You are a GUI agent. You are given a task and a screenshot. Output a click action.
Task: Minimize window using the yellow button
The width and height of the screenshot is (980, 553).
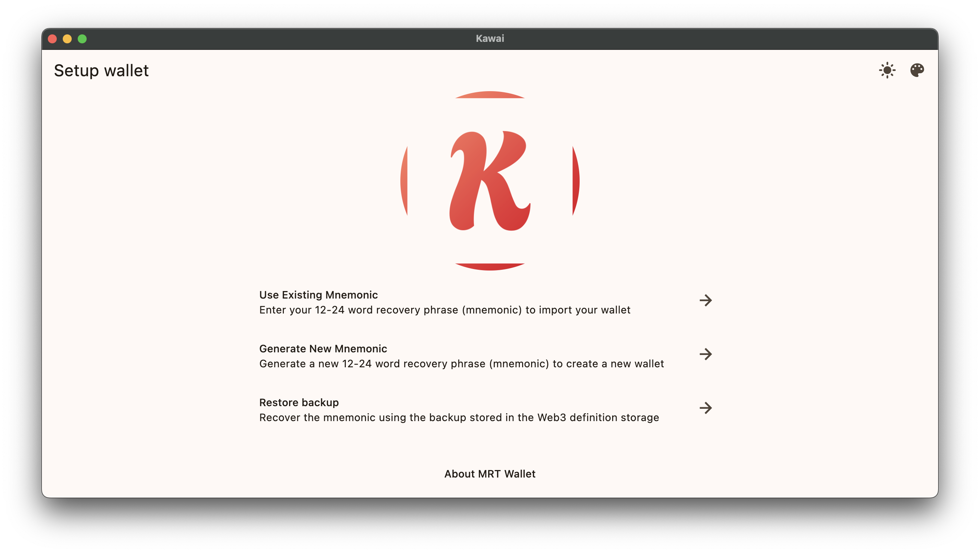click(67, 39)
